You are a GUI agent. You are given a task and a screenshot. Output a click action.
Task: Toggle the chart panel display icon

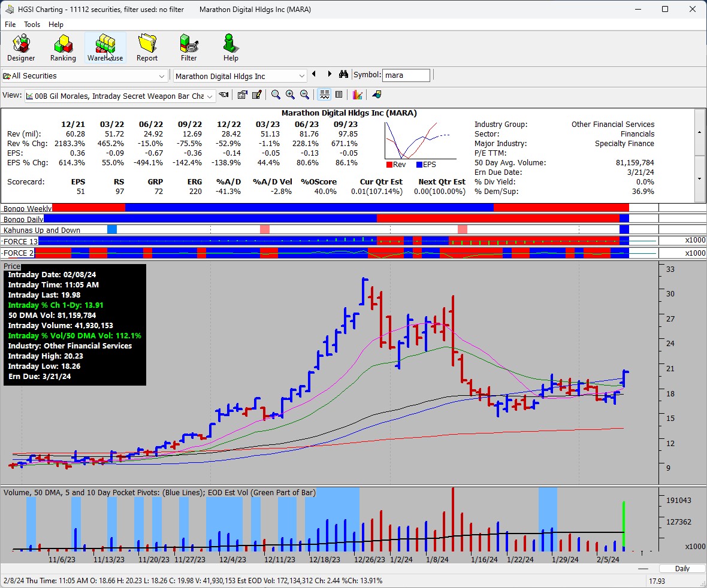[x=324, y=95]
